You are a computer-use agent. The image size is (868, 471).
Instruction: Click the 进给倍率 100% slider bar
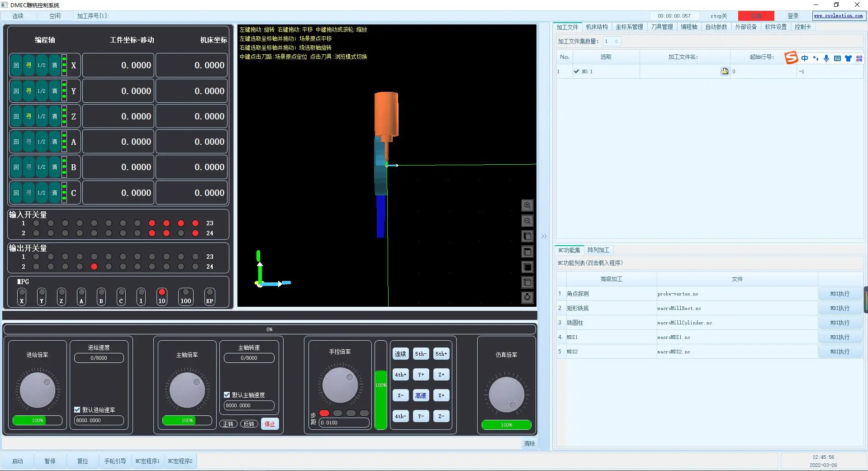(x=38, y=420)
